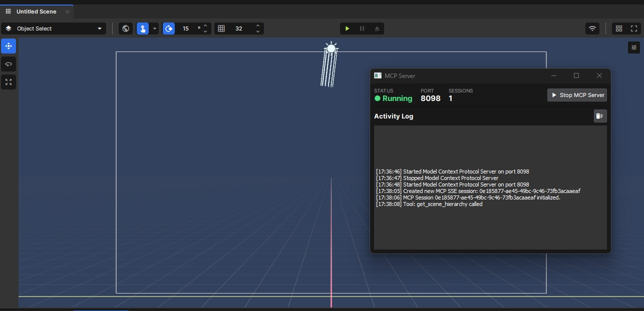The height and width of the screenshot is (311, 644).
Task: Decrease the grid size value of 32
Action: pos(258,31)
